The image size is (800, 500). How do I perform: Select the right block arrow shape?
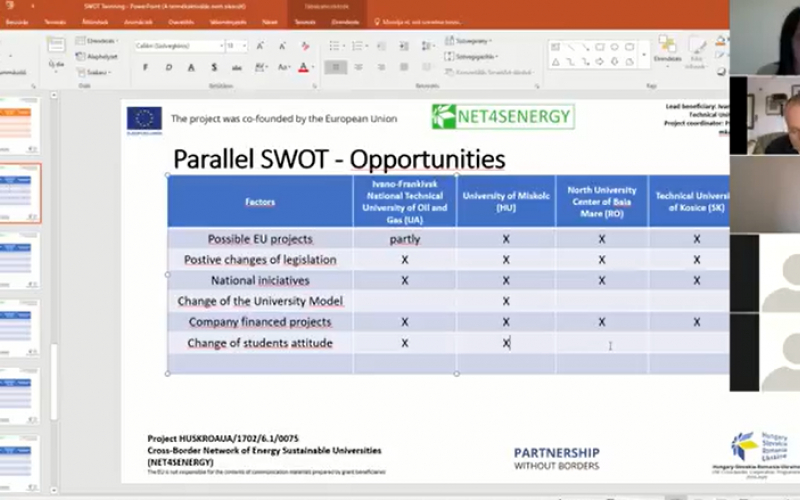pos(600,62)
